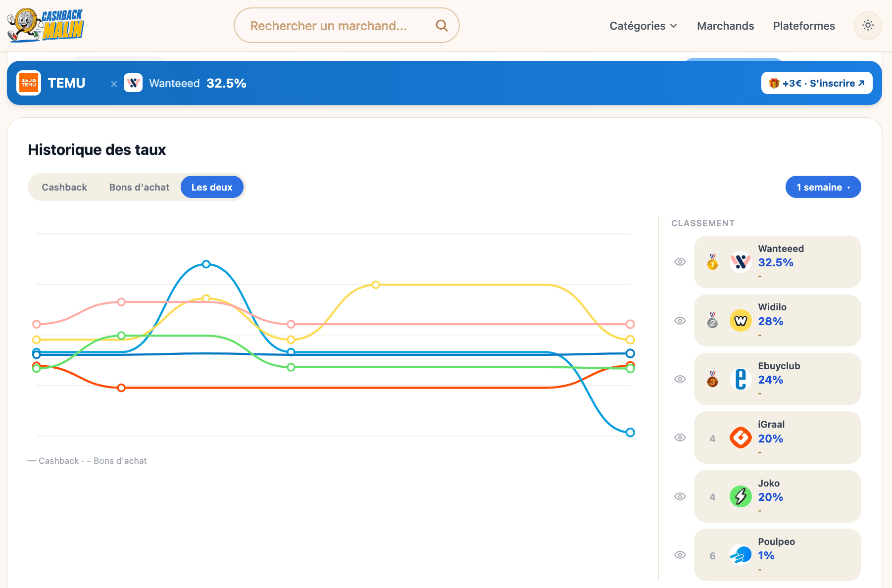Open the Marchands page
This screenshot has height=588, width=892.
click(x=726, y=26)
